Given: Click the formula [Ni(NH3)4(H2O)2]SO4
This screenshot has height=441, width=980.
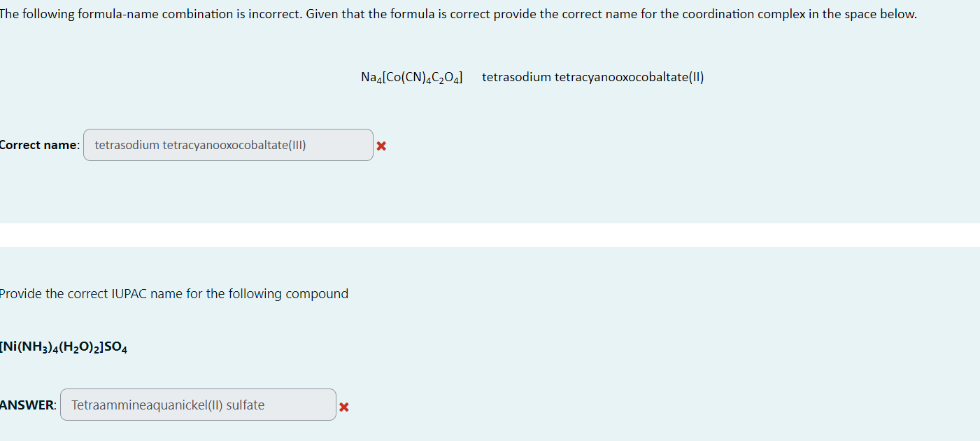Looking at the screenshot, I should click(63, 346).
